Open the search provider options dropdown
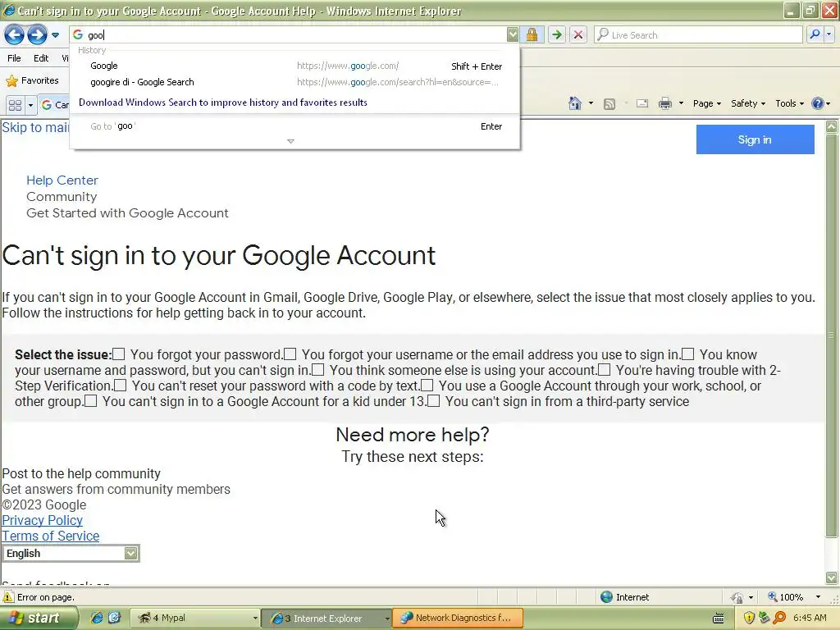 [x=829, y=34]
